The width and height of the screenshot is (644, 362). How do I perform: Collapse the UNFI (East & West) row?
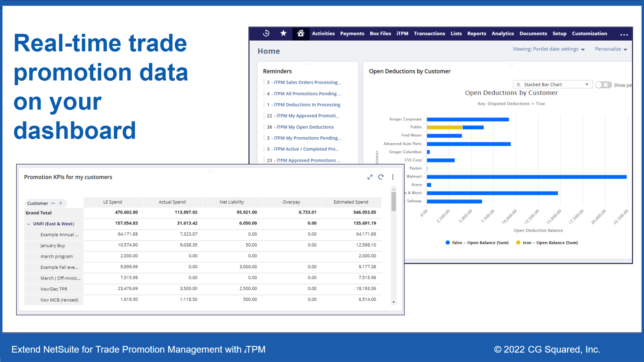pos(29,224)
